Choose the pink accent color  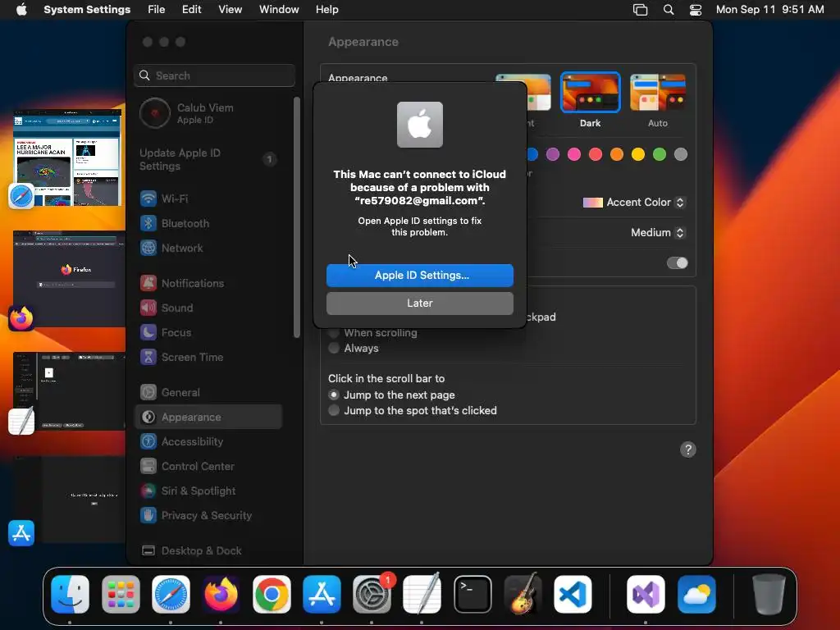tap(574, 155)
